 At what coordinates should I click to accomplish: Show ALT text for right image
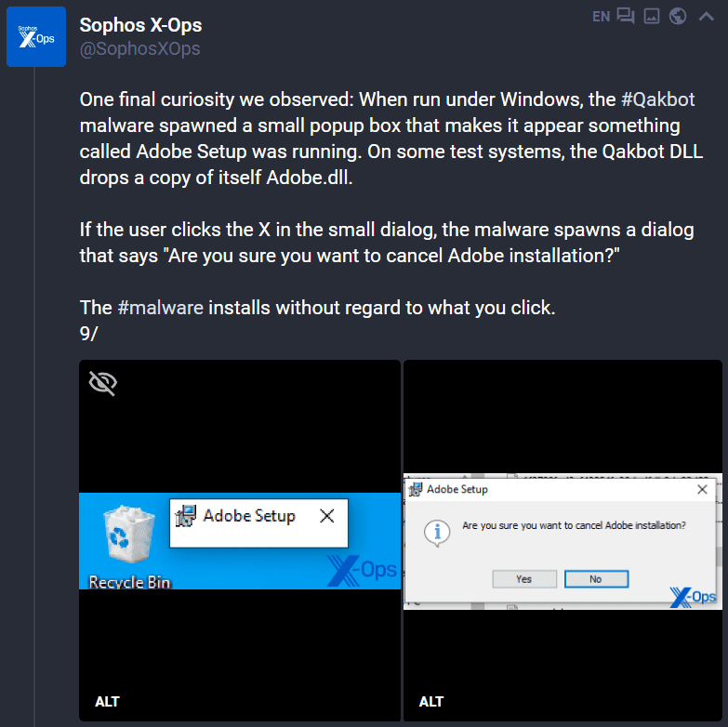click(431, 702)
